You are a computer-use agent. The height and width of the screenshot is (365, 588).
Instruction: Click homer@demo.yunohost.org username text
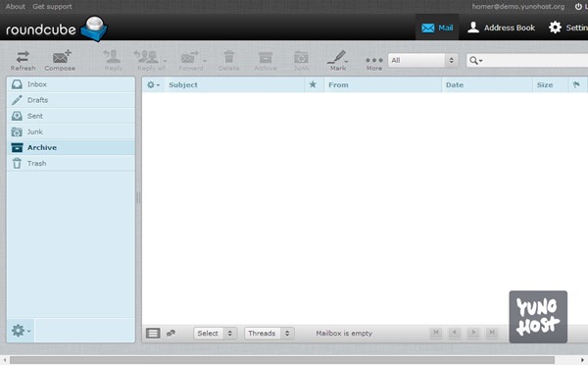[x=517, y=7]
